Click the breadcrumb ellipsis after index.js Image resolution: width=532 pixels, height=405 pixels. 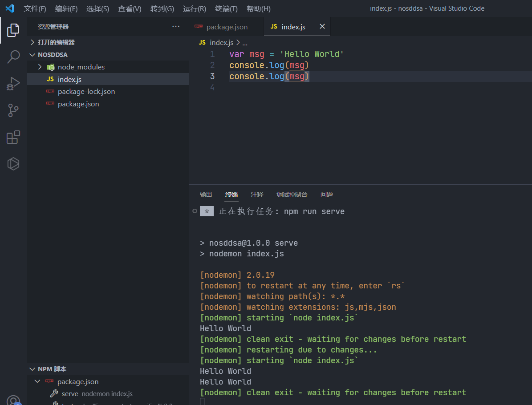[245, 43]
